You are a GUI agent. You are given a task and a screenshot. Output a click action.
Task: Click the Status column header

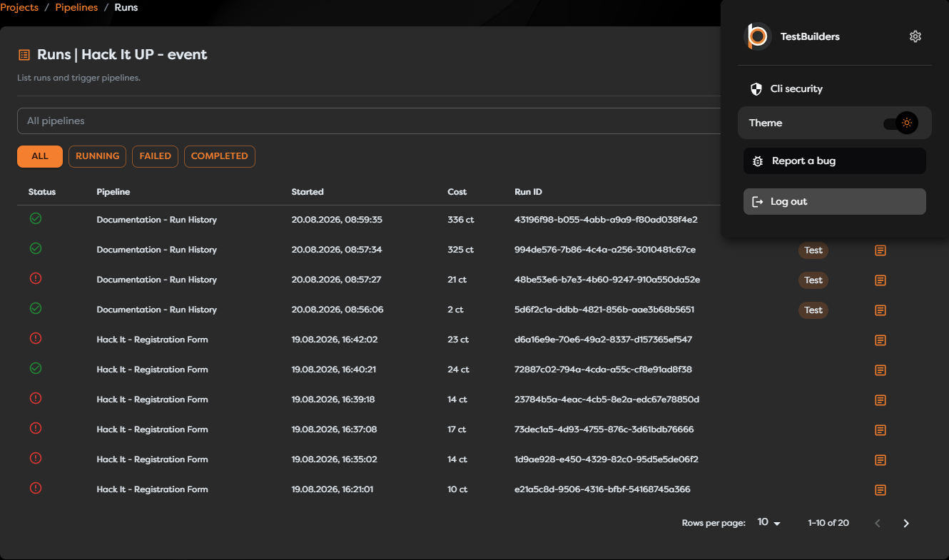click(x=42, y=192)
